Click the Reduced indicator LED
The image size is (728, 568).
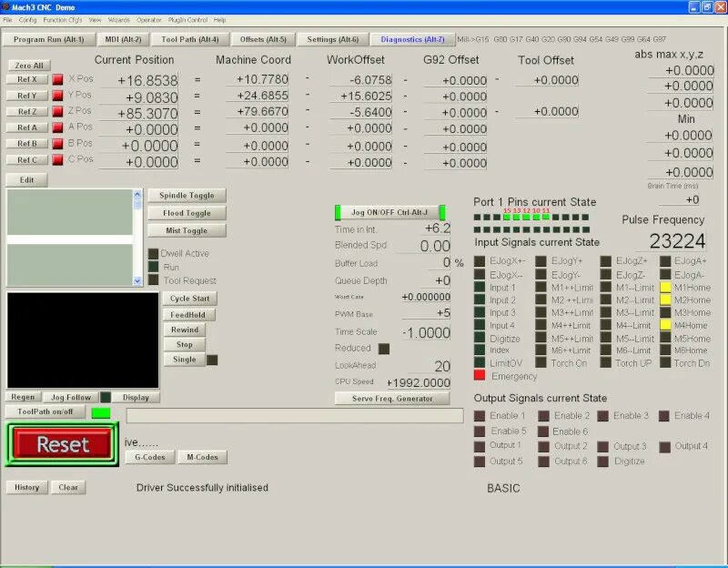click(384, 349)
